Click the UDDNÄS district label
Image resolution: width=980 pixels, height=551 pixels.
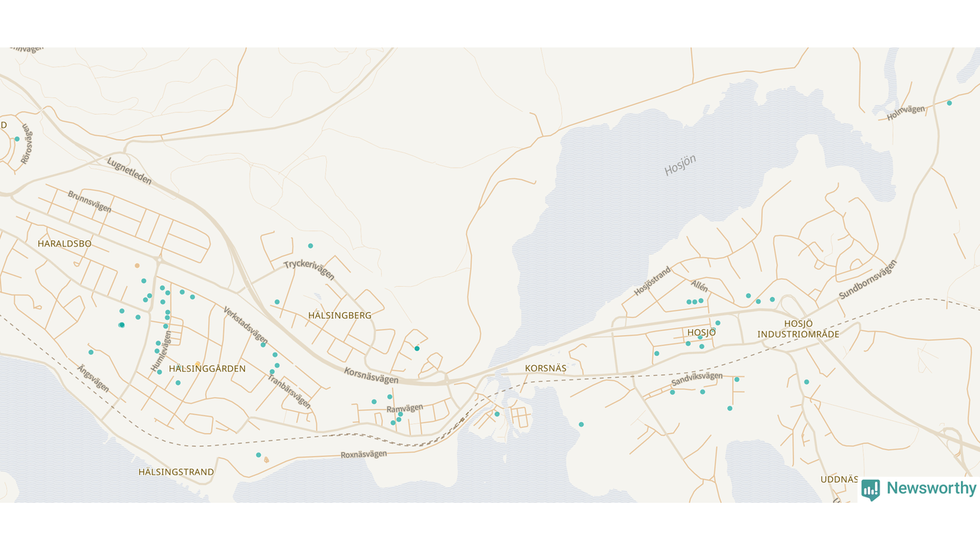click(839, 479)
